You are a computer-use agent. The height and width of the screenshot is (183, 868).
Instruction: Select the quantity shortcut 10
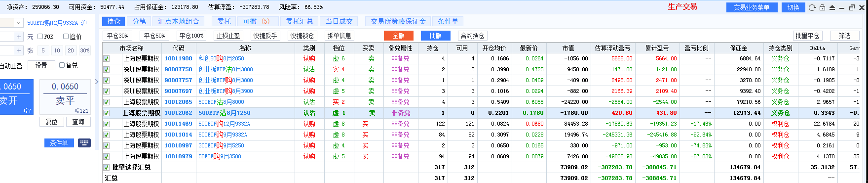(x=57, y=50)
